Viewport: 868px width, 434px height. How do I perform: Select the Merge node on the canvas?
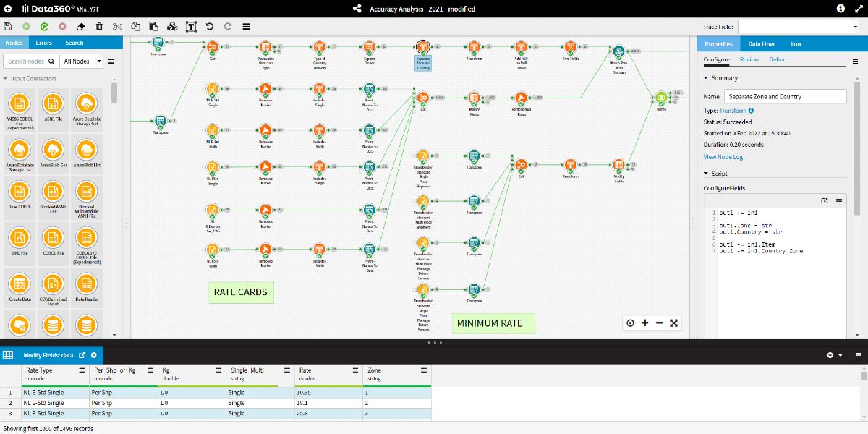663,98
